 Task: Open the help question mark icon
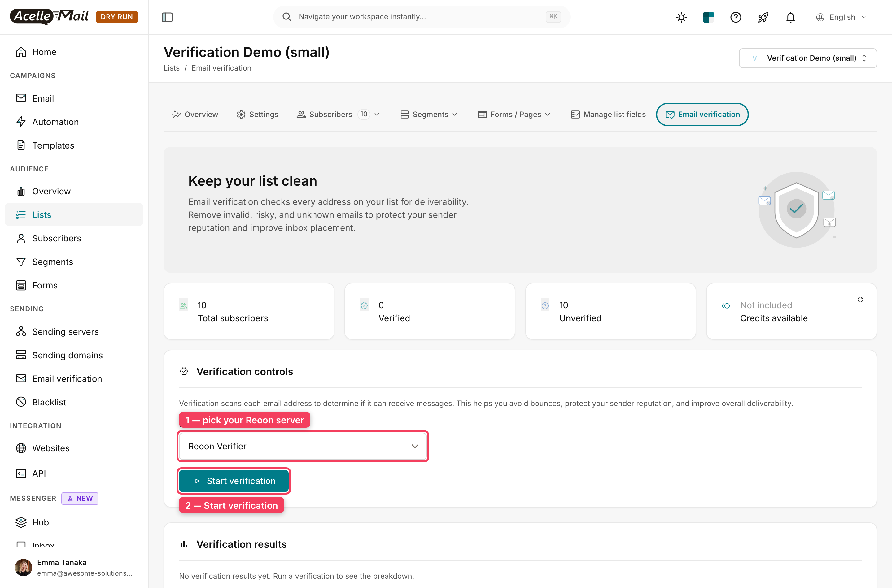736,17
